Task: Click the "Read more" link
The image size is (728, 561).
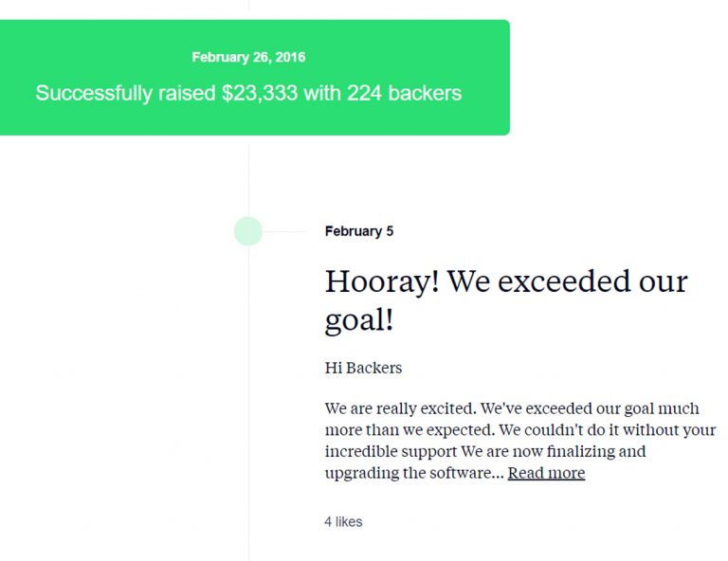Action: point(546,473)
